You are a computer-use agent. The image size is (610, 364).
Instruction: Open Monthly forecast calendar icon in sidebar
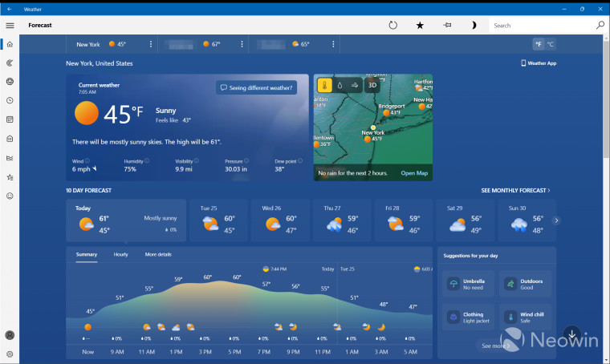point(10,119)
